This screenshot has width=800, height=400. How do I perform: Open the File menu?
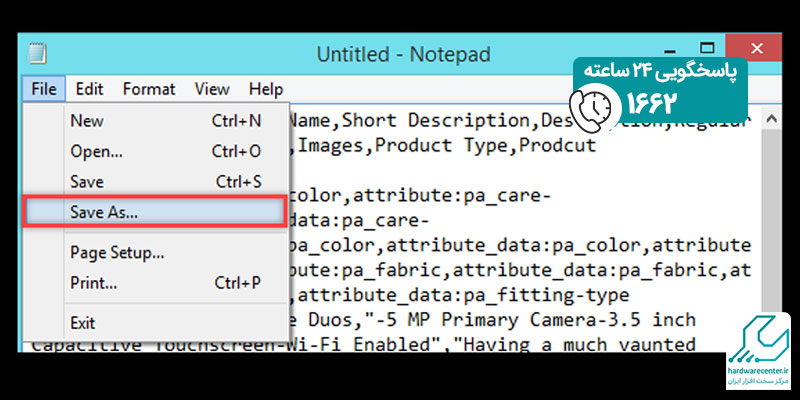tap(43, 89)
